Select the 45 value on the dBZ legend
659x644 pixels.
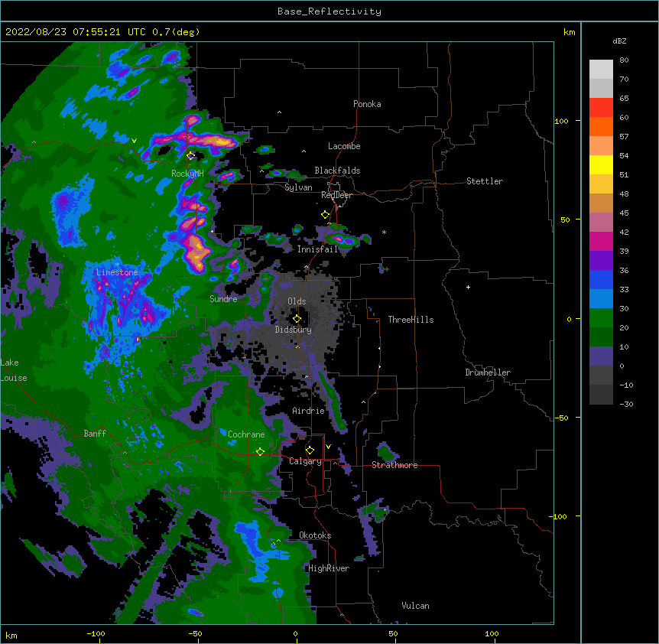tap(624, 213)
